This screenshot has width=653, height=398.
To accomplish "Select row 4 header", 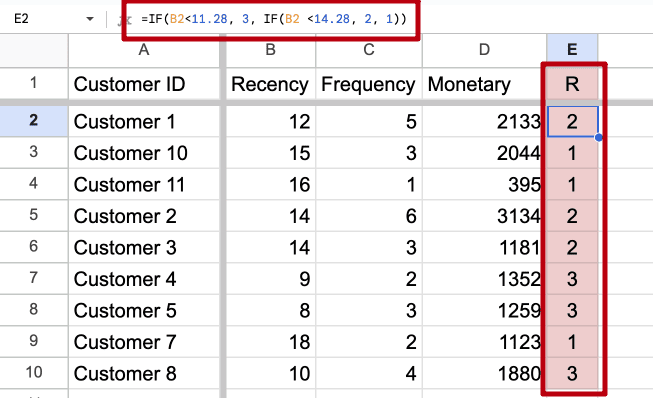I will (x=34, y=184).
